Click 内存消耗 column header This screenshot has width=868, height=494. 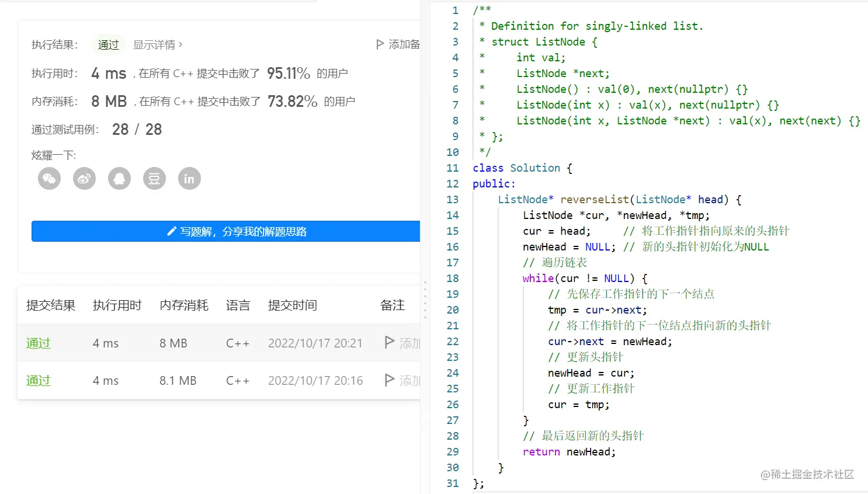[x=184, y=305]
